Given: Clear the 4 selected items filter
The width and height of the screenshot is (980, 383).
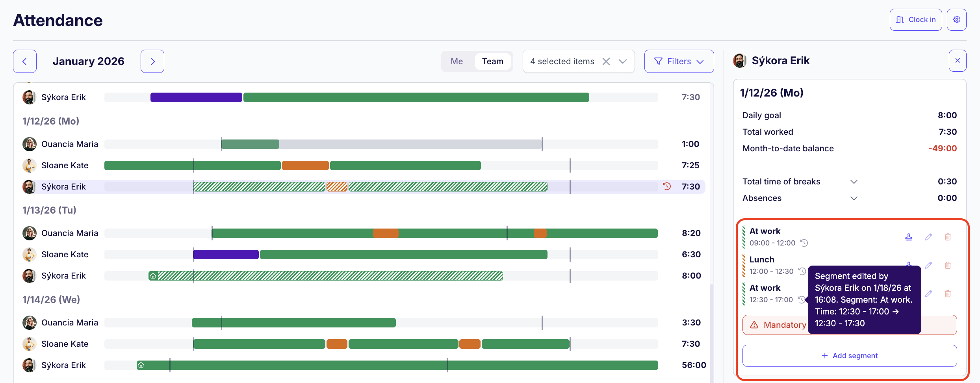Looking at the screenshot, I should [x=606, y=61].
